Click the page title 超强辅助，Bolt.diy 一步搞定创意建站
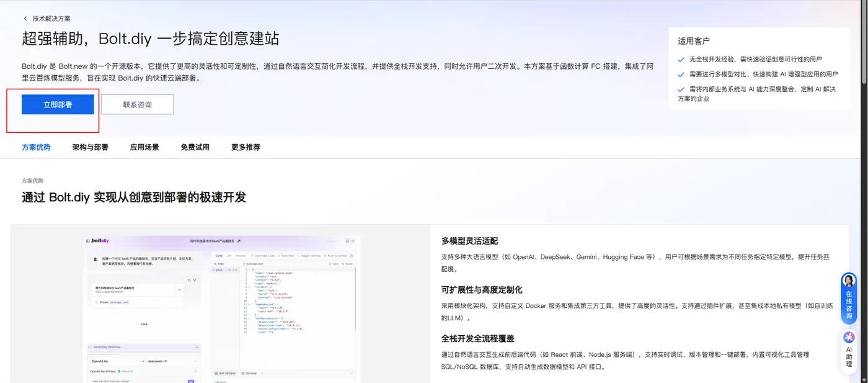868x383 pixels. tap(150, 39)
